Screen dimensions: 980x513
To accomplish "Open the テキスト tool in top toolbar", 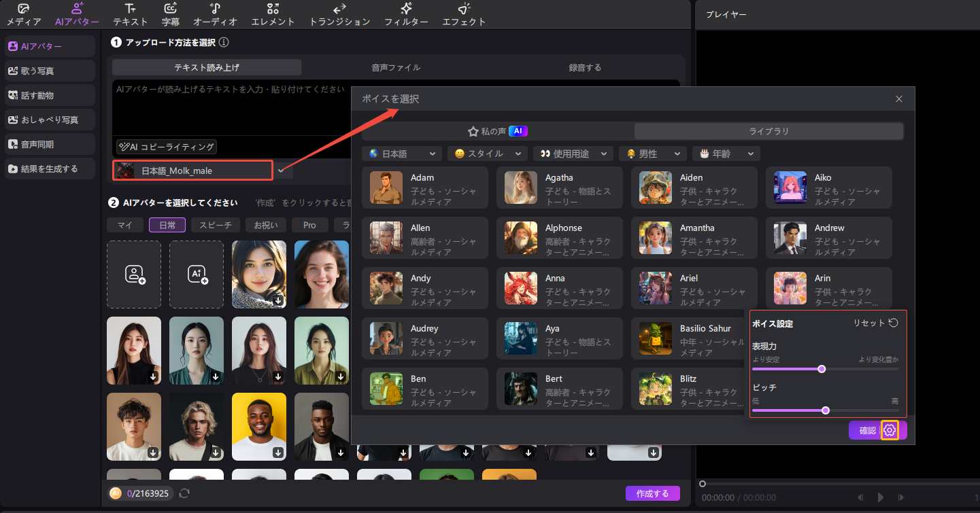I will (x=131, y=14).
